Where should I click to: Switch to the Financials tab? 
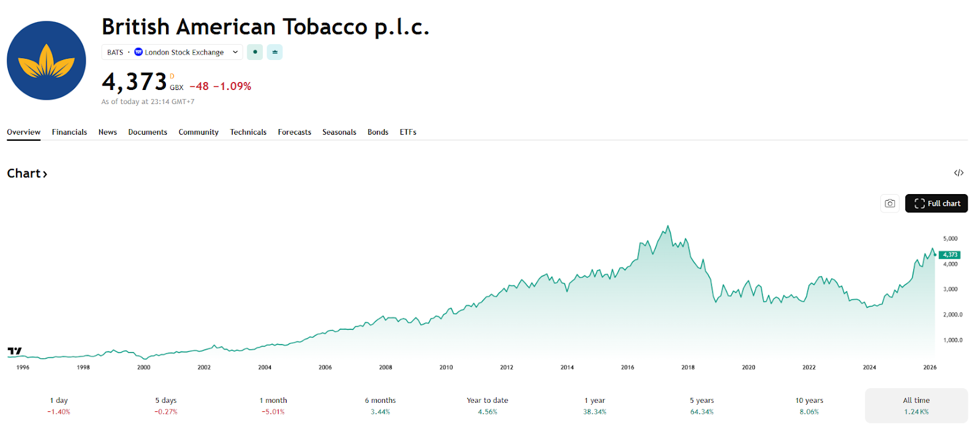(x=69, y=132)
